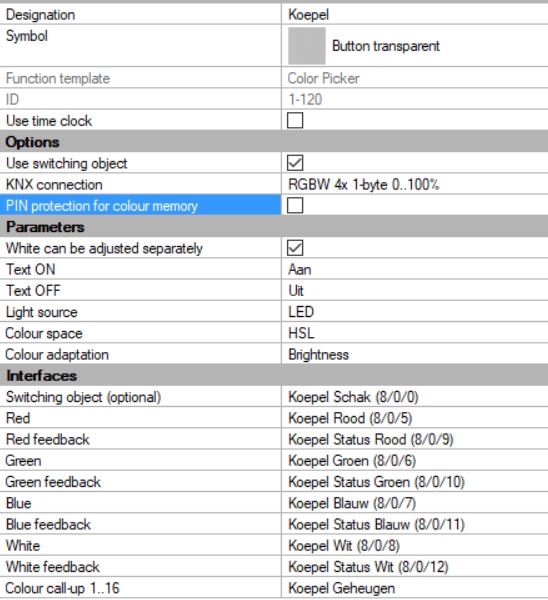Toggle White can be adjusted separately checkbox
The image size is (548, 600).
click(x=295, y=248)
